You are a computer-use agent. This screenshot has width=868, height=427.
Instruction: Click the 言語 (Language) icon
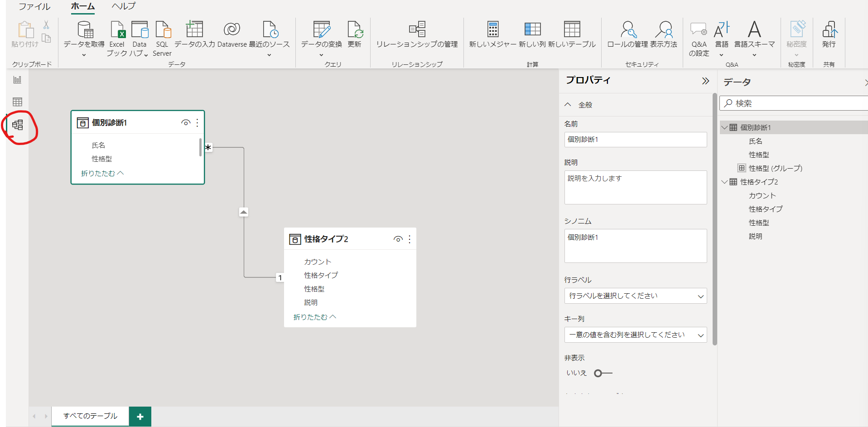click(722, 30)
